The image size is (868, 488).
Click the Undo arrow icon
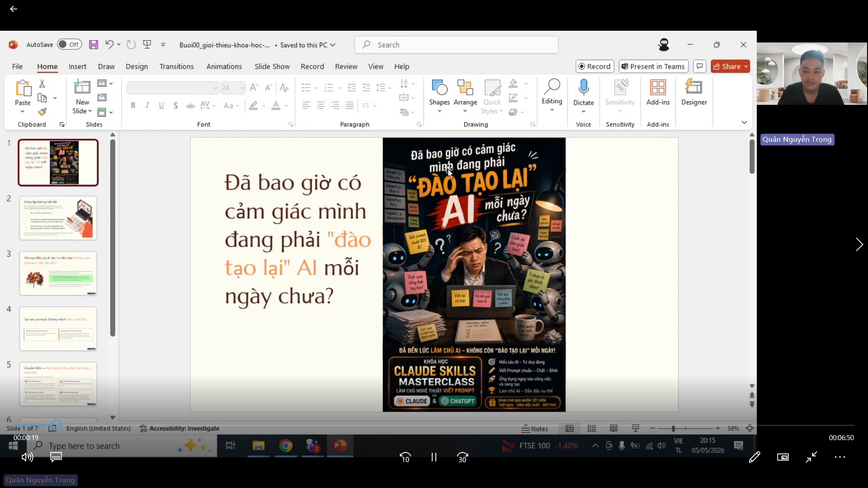109,44
